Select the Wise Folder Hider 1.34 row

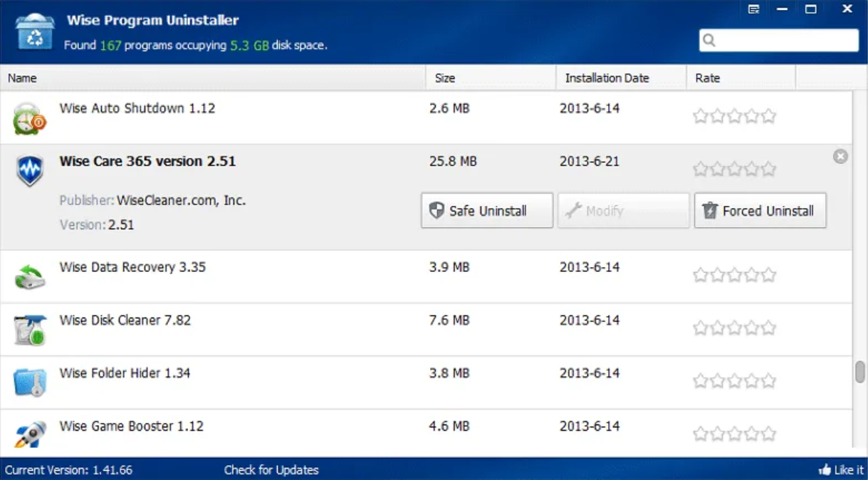(426, 382)
